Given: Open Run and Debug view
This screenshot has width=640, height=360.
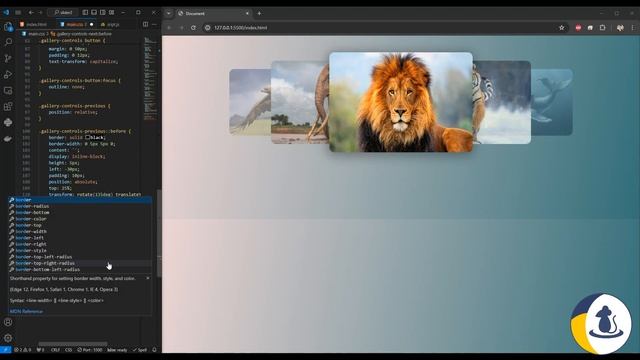Looking at the screenshot, I should [8, 74].
